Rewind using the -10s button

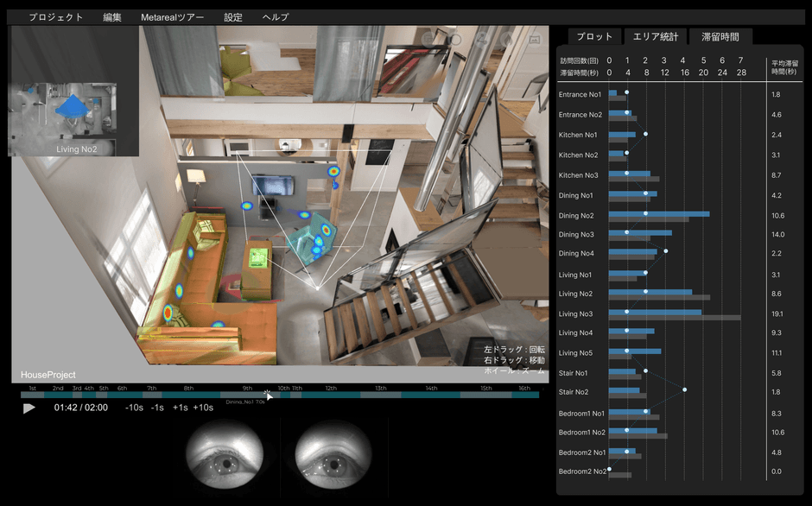(133, 408)
